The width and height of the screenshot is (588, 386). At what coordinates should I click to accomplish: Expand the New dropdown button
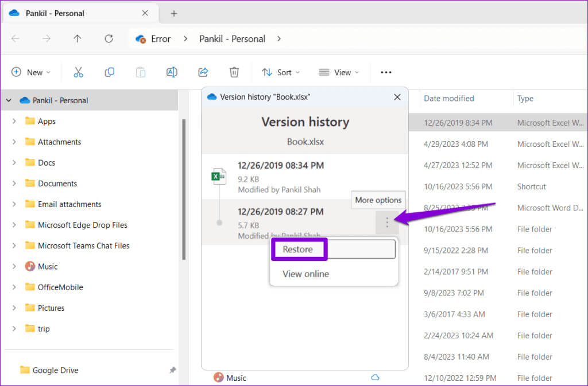coord(31,72)
